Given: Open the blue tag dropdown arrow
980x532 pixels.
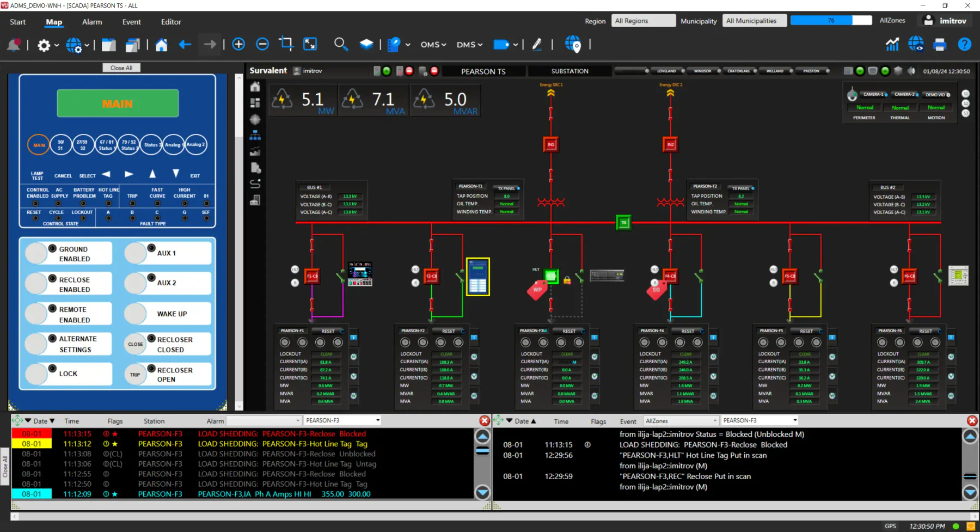Looking at the screenshot, I should 515,45.
